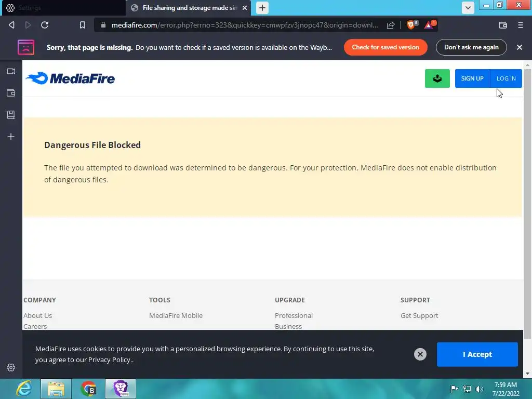Dismiss the cookie notice with the round X
This screenshot has width=532, height=399.
click(x=420, y=354)
